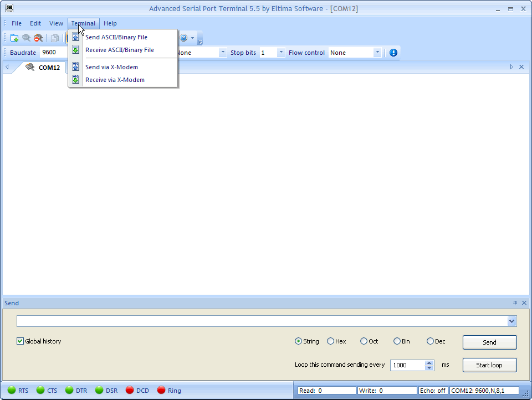The height and width of the screenshot is (400, 532).
Task: Open a new connection with the folder-plus toolbar icon
Action: tap(14, 38)
